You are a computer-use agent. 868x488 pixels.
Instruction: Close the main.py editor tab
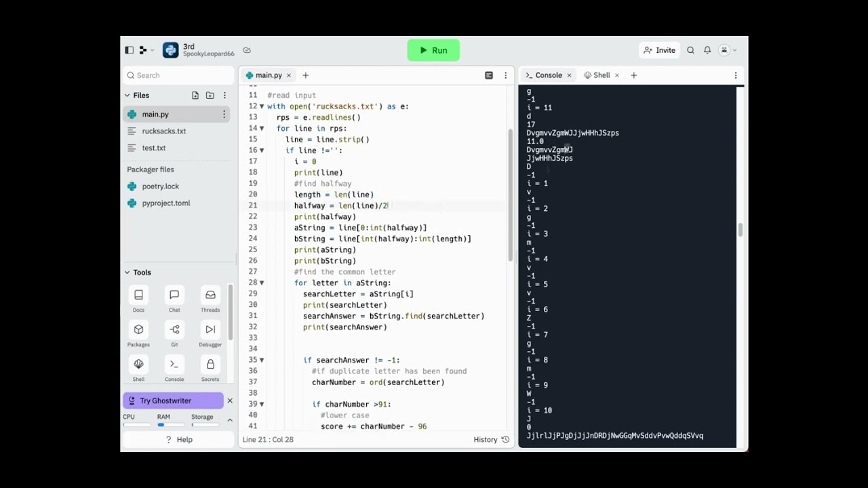(x=288, y=75)
